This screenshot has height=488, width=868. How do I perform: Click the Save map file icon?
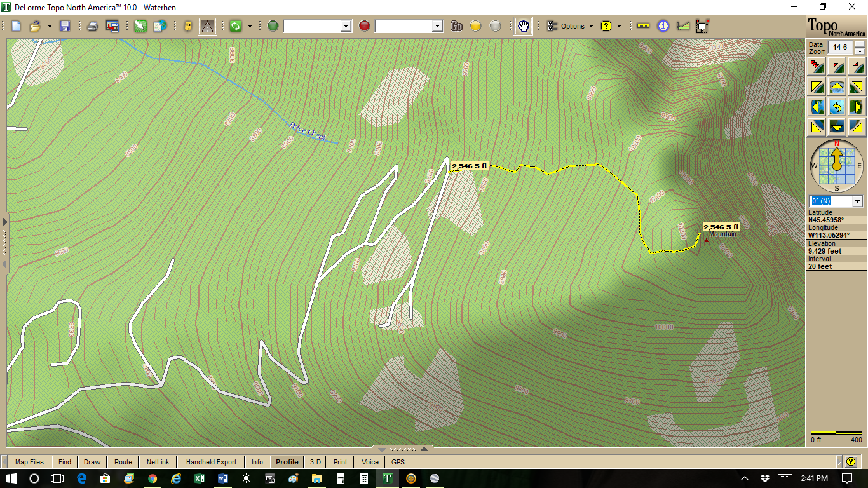pos(65,26)
